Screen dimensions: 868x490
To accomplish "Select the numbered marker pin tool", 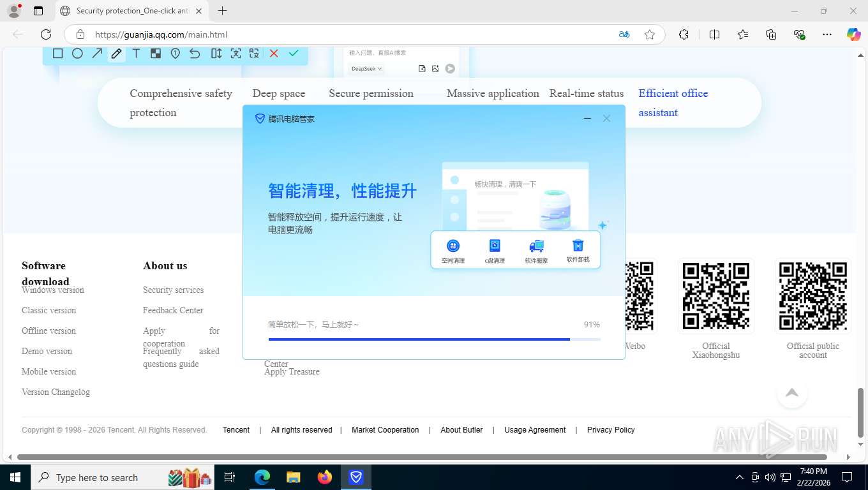I will tap(175, 54).
